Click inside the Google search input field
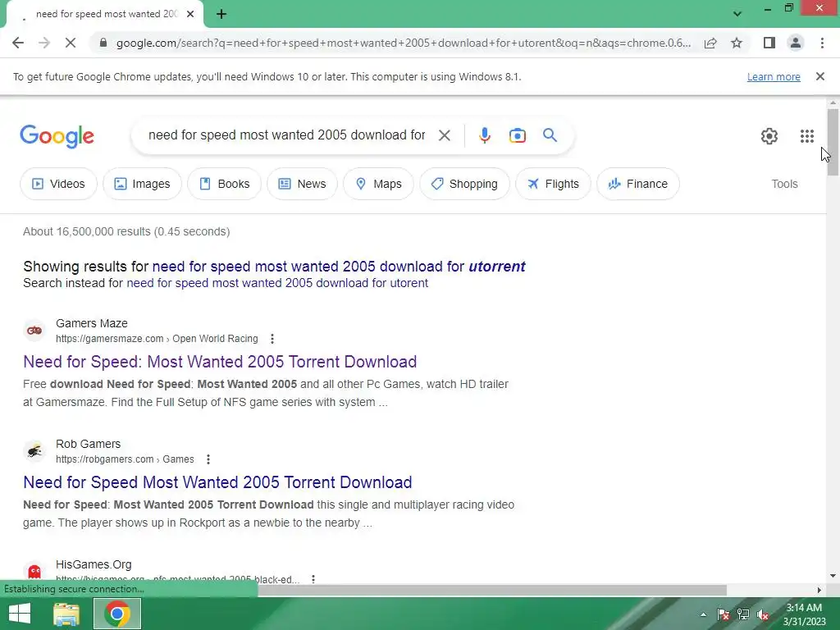This screenshot has width=840, height=630. point(287,135)
